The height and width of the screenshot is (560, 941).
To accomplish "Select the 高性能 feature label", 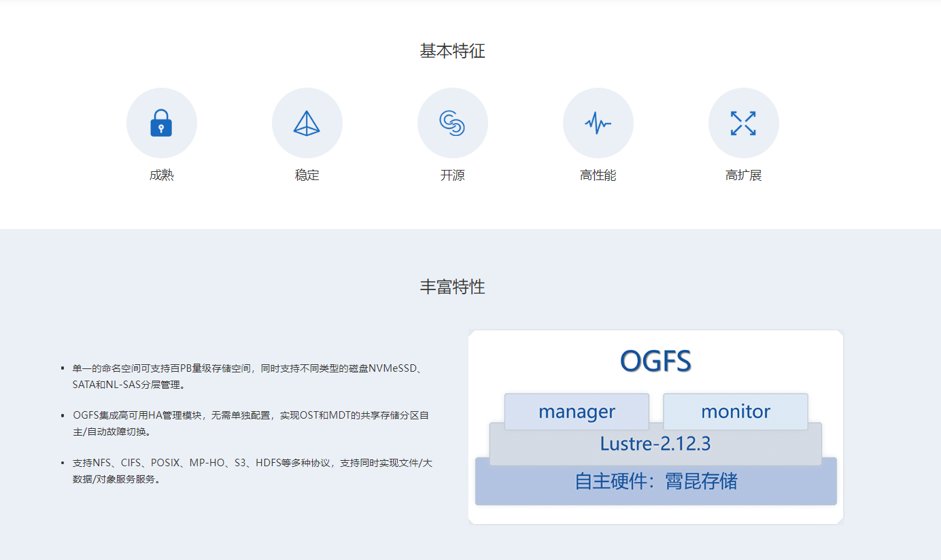I will pos(598,175).
